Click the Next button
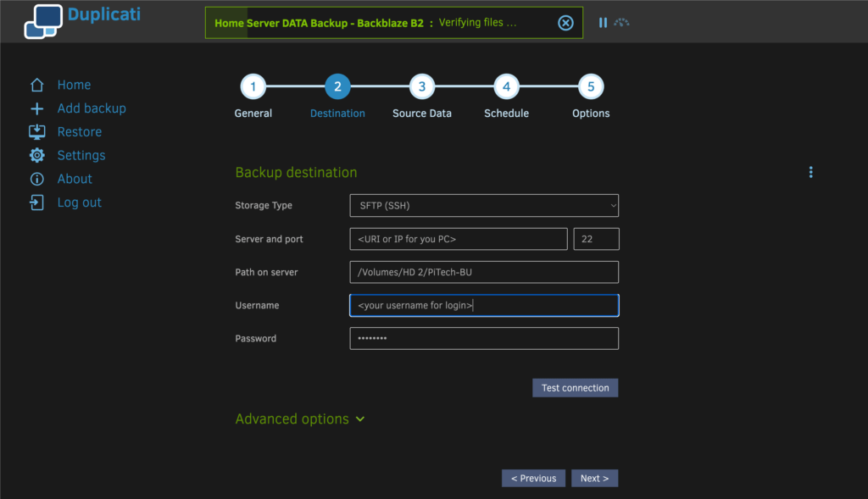The height and width of the screenshot is (499, 868). [594, 478]
